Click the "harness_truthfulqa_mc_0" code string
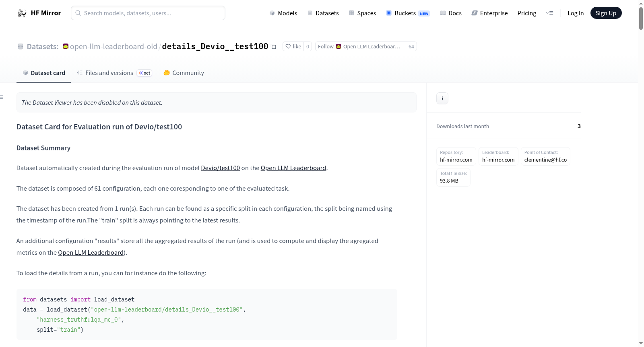644x347 pixels. point(79,320)
